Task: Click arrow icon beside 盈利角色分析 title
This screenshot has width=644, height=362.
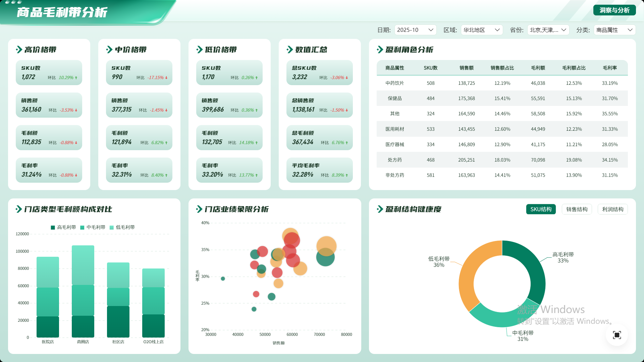Action: (380, 50)
